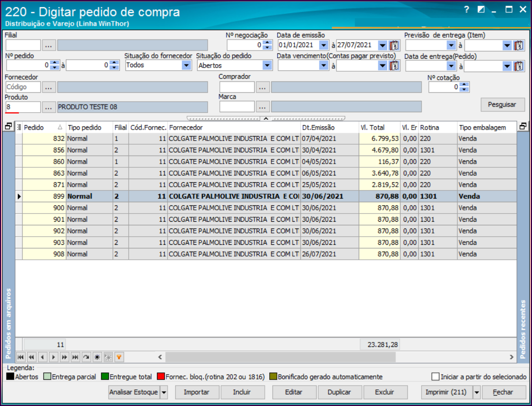Check Iniciar a partir do selecionado
The width and height of the screenshot is (532, 406).
[x=435, y=376]
